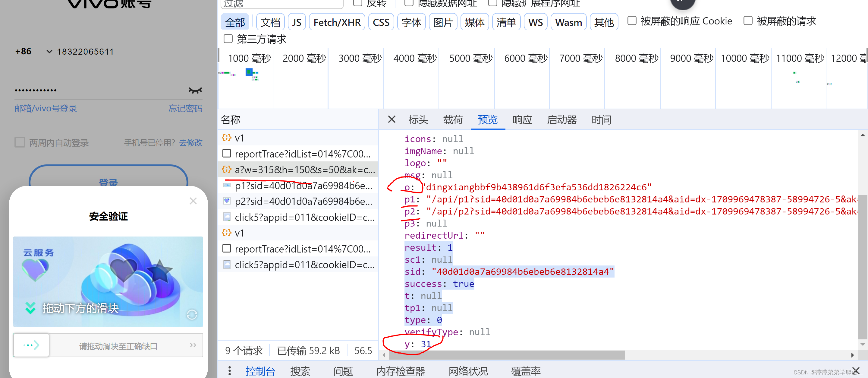The height and width of the screenshot is (378, 868).
Task: Select the p2?sid image request
Action: pyautogui.click(x=303, y=201)
